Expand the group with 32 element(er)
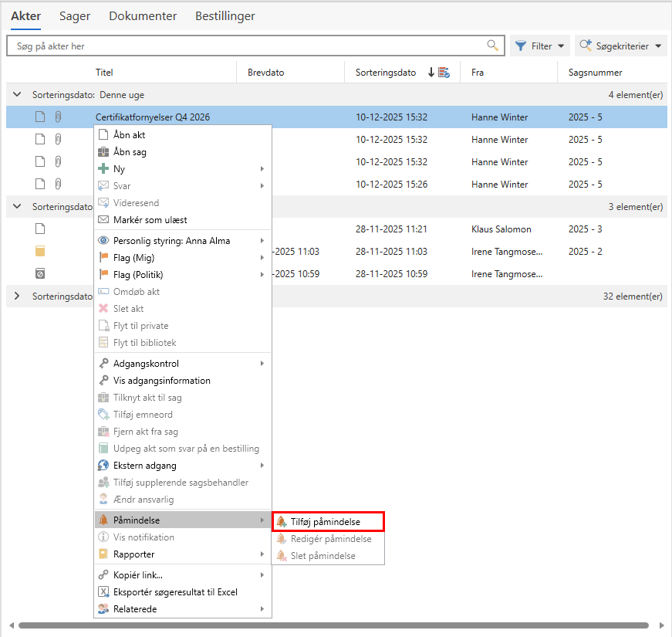Viewport: 672px width, 637px height. pos(17,296)
